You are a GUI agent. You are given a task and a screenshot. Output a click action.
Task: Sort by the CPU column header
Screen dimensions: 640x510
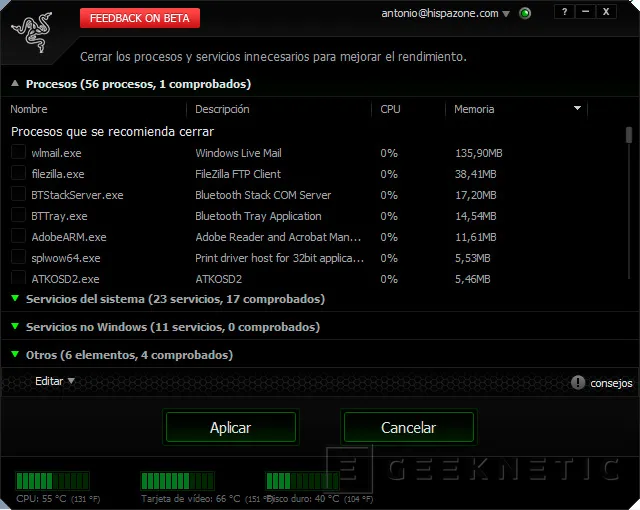click(390, 109)
